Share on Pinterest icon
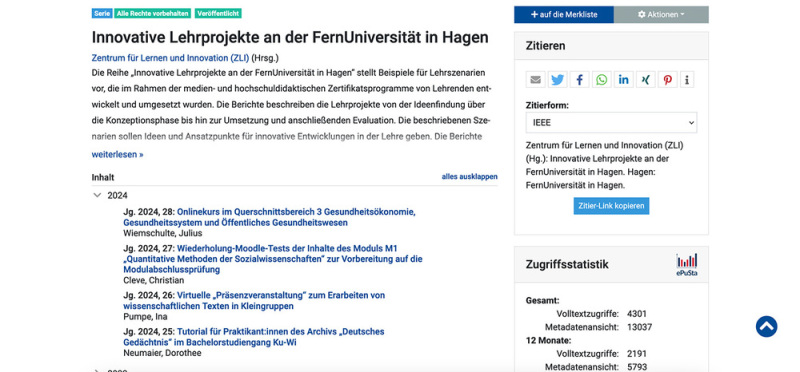The height and width of the screenshot is (372, 800). (667, 80)
